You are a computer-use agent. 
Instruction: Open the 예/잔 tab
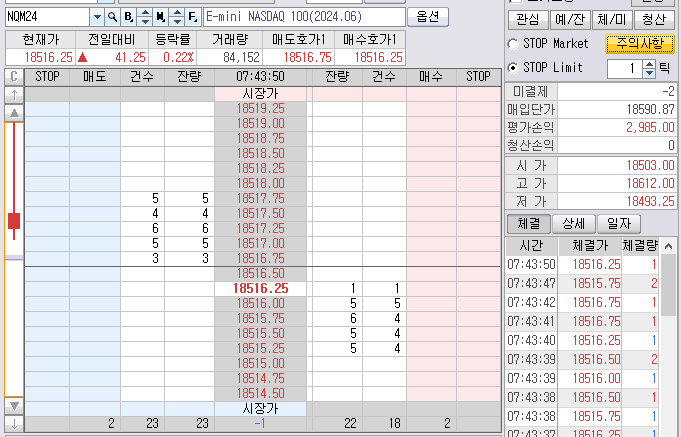[570, 19]
